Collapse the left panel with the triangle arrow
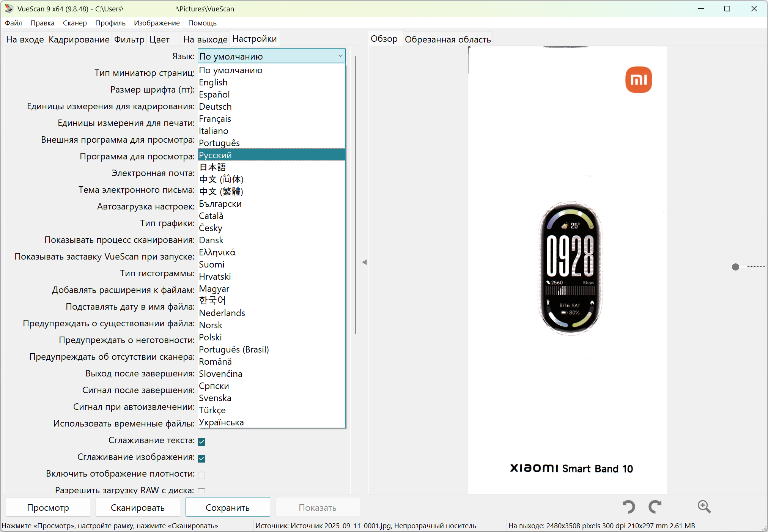 (x=364, y=262)
